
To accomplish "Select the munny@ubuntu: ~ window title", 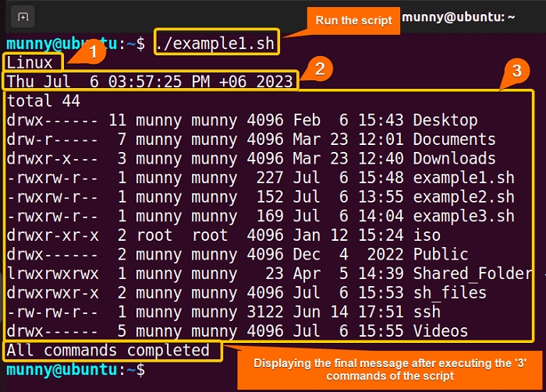I will 459,17.
